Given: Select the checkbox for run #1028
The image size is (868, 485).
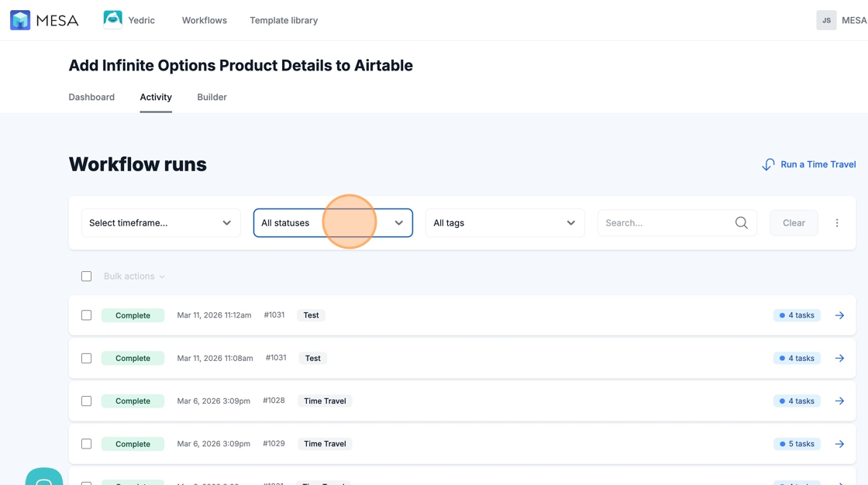Looking at the screenshot, I should click(x=87, y=401).
